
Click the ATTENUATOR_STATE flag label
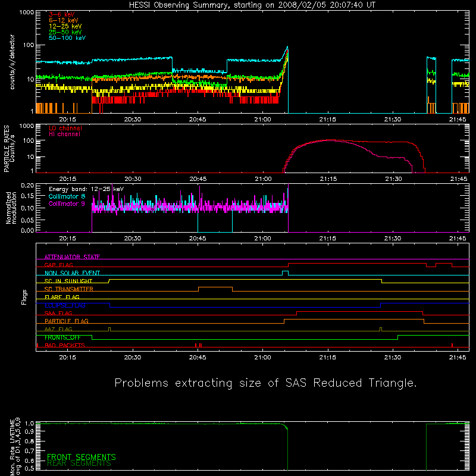click(72, 257)
